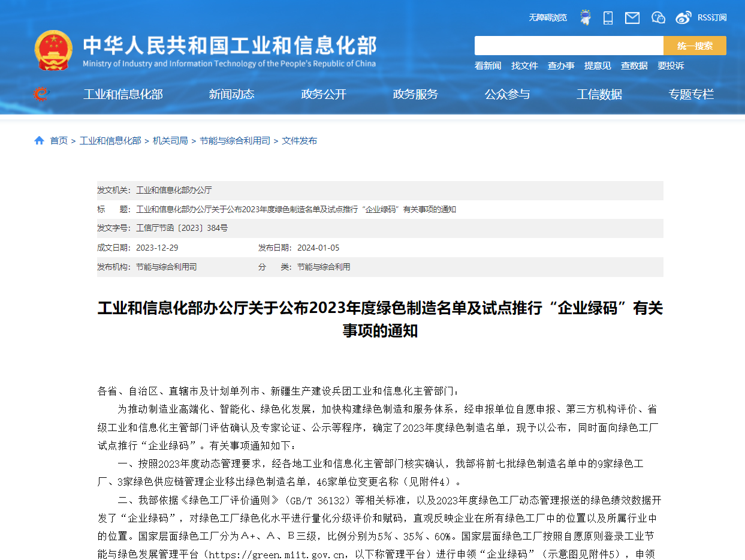This screenshot has height=560, width=745.
Task: Open the WeChat icon
Action: click(x=658, y=17)
